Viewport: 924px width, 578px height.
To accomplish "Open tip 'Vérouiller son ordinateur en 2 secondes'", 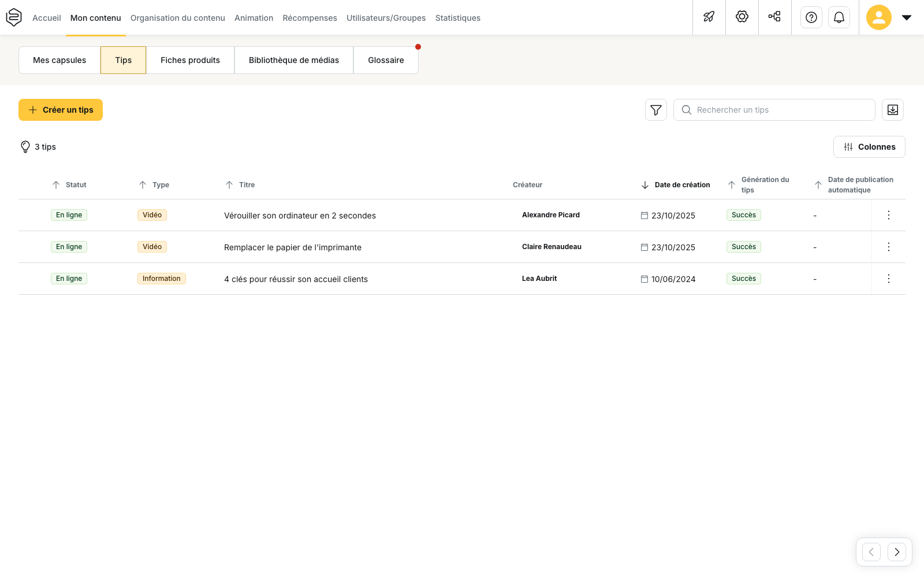I will (300, 216).
